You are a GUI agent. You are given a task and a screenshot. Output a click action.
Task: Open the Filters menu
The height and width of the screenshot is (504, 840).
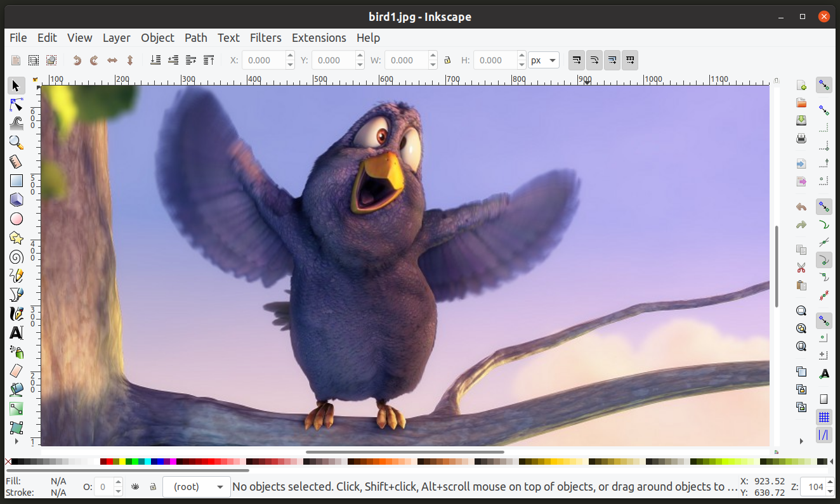pos(265,38)
